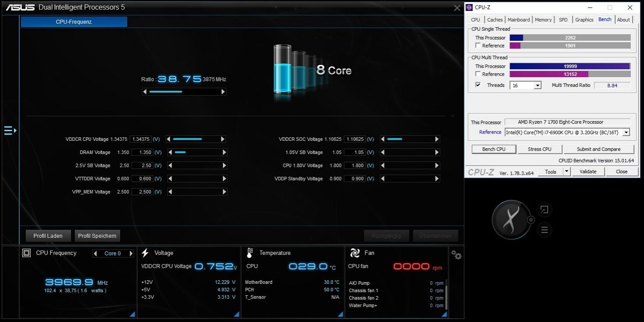
Task: Click the VDDCR SOC Voltage slider bar
Action: 410,139
